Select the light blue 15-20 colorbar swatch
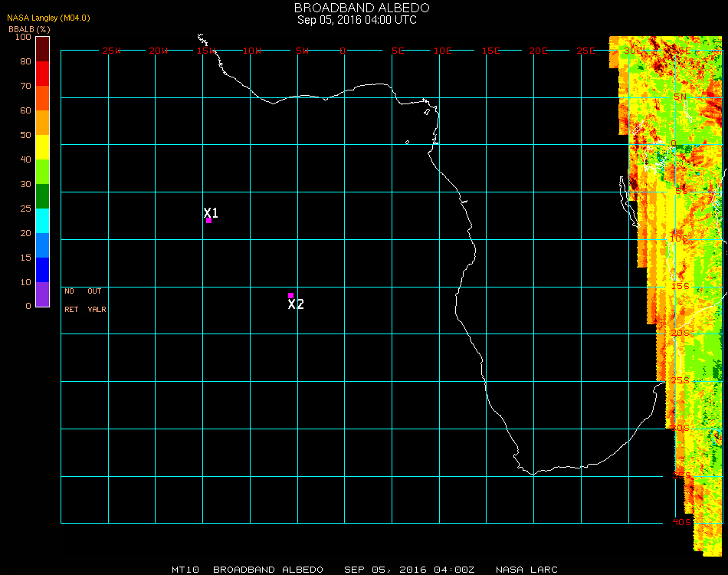Viewport: 728px width, 575px height. pos(42,245)
